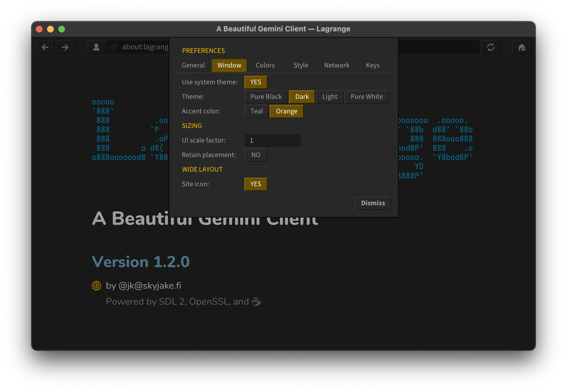Open the Style preferences tab

pyautogui.click(x=301, y=65)
